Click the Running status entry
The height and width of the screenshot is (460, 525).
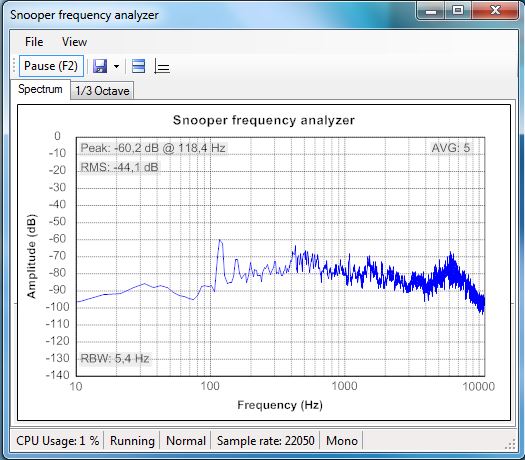coord(132,441)
